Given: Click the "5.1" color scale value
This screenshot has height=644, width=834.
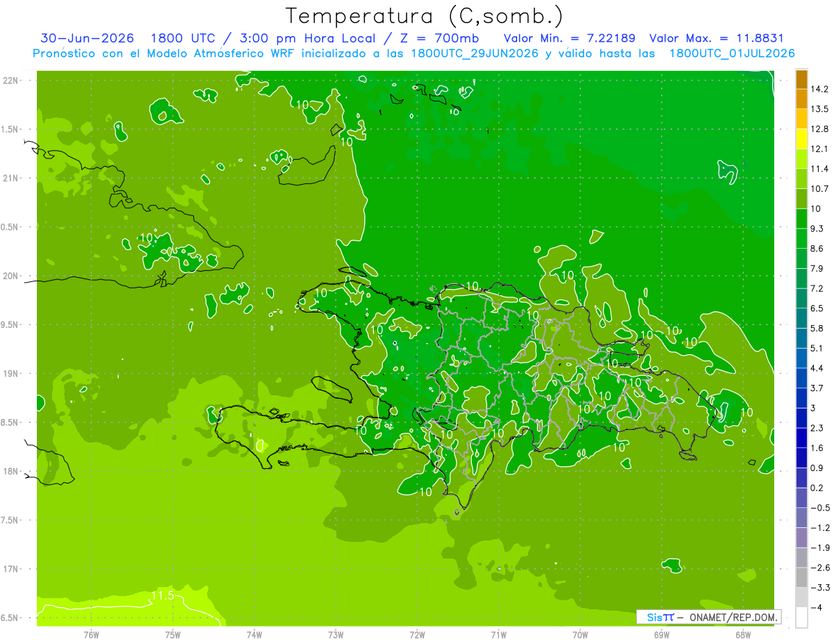Looking at the screenshot, I should [817, 348].
